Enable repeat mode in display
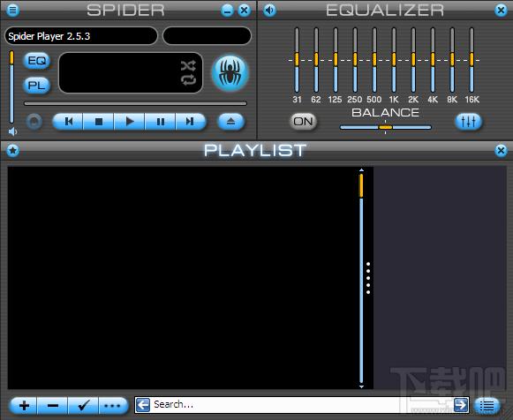513x420 pixels. pos(188,79)
